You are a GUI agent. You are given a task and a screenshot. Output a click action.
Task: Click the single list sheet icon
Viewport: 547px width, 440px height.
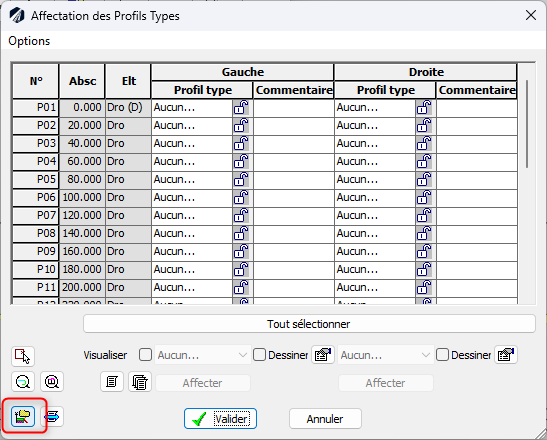(112, 382)
